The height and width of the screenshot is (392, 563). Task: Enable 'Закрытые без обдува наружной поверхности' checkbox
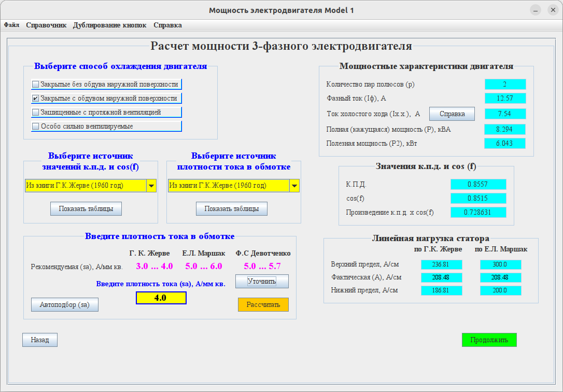point(36,85)
